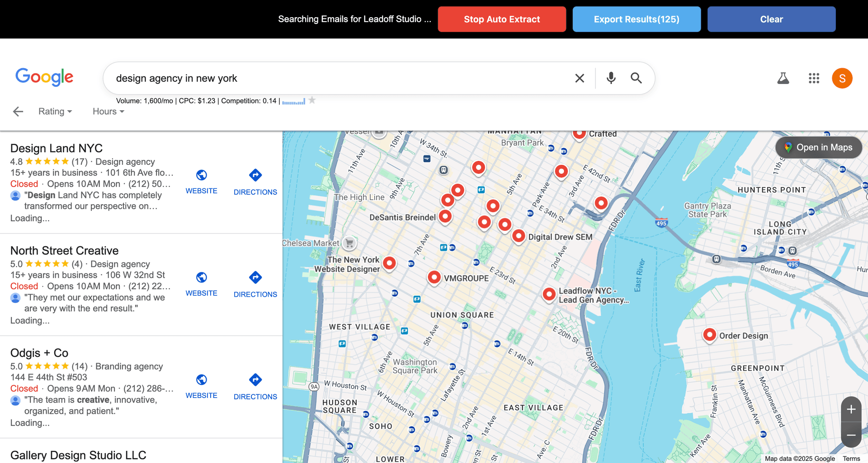Star the keyword metrics with the star icon
Screen dimensions: 868x463
pyautogui.click(x=312, y=100)
